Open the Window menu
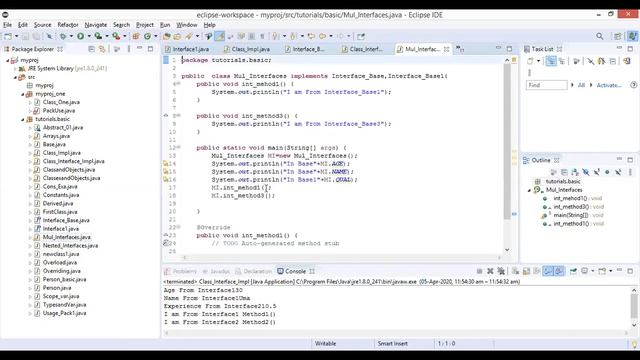This screenshot has height=360, width=640. [x=187, y=25]
